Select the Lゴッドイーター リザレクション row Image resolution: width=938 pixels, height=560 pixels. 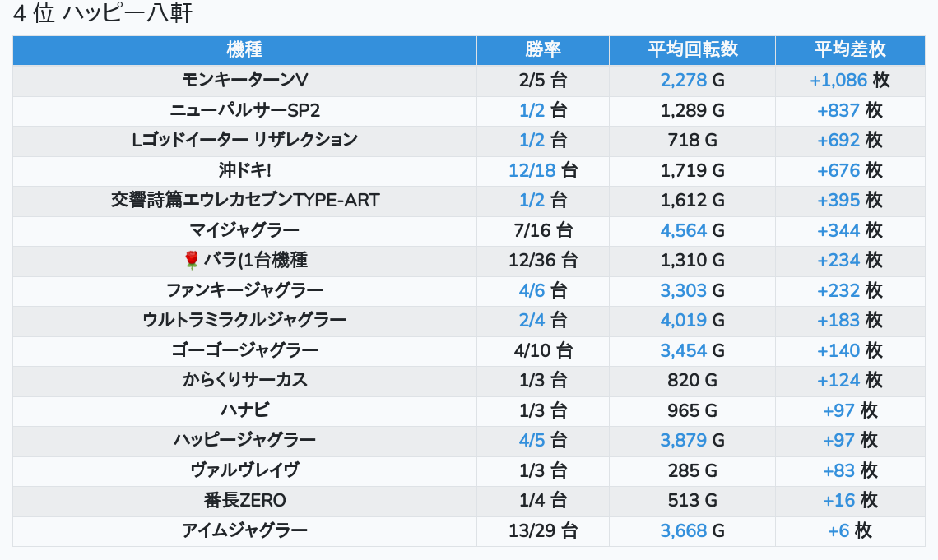pyautogui.click(x=469, y=141)
